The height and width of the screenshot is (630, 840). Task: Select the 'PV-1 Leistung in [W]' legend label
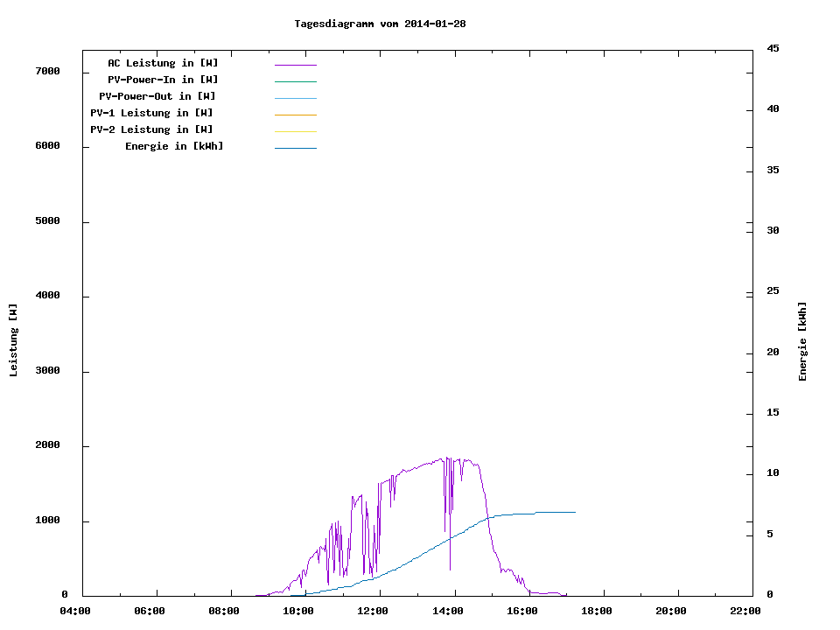[151, 113]
